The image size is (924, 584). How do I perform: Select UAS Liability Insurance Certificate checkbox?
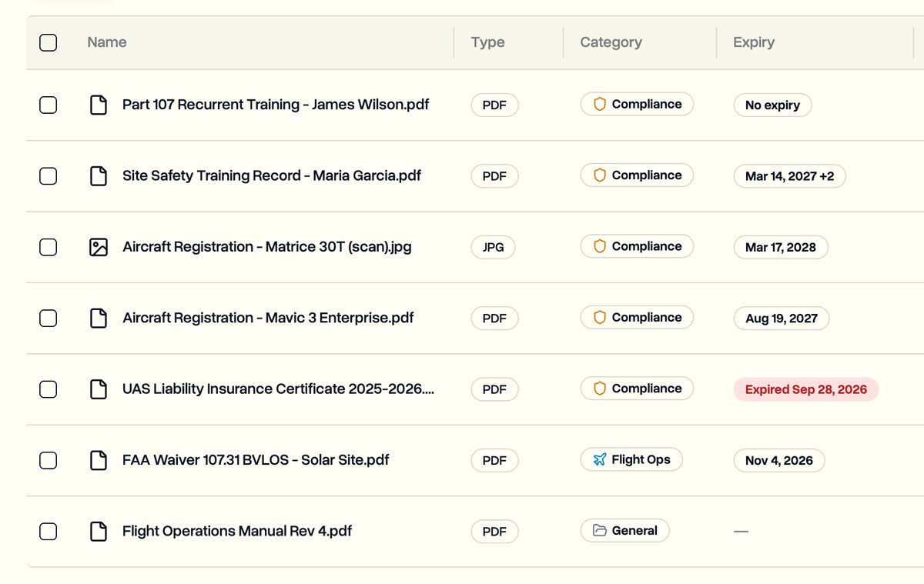48,389
